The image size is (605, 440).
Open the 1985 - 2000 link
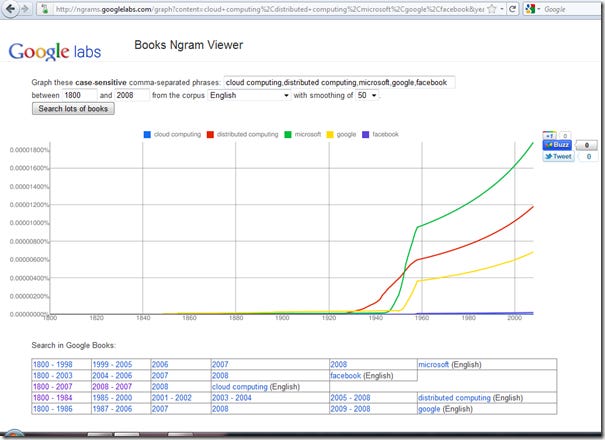click(x=112, y=398)
